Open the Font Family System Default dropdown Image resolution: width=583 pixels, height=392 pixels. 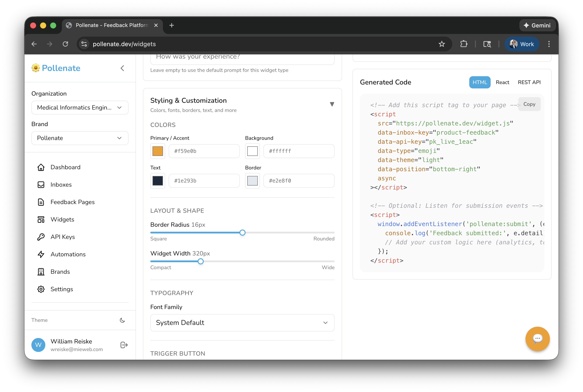pos(242,323)
